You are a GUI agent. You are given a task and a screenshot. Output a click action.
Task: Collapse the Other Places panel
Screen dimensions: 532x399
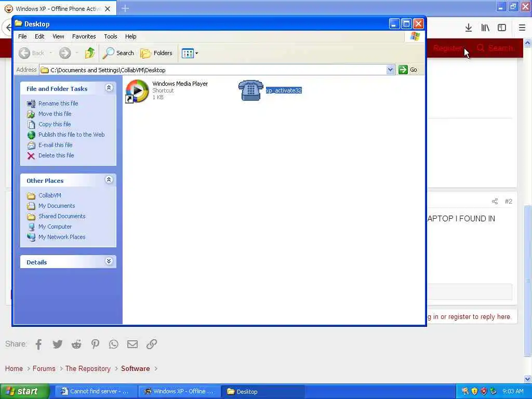109,180
